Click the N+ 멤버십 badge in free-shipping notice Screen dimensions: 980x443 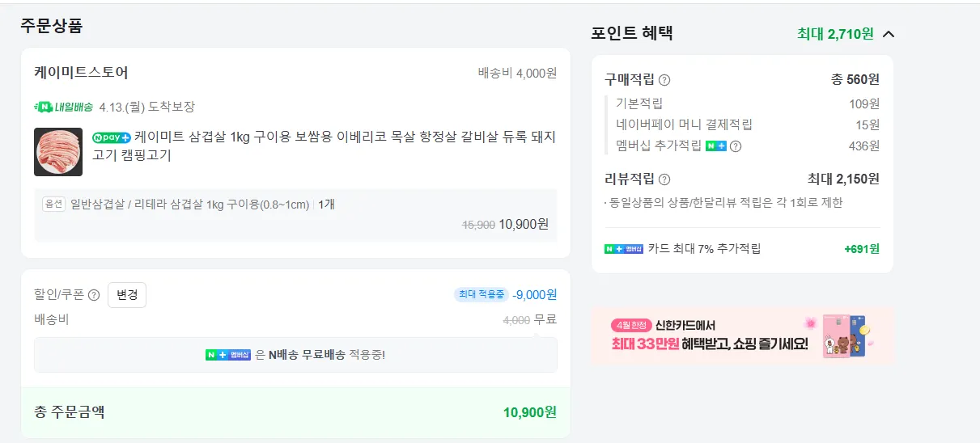[228, 355]
